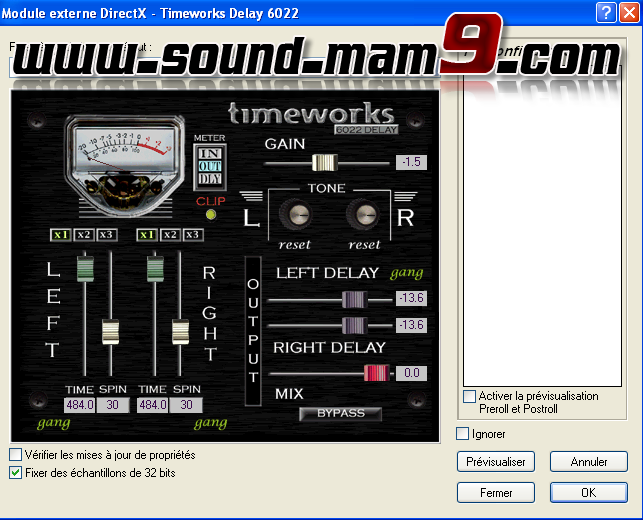Click the left TIME value 484.0

tap(80, 405)
